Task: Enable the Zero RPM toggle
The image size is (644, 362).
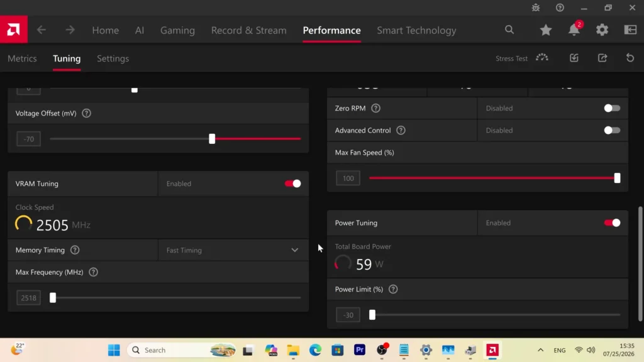Action: (x=612, y=108)
